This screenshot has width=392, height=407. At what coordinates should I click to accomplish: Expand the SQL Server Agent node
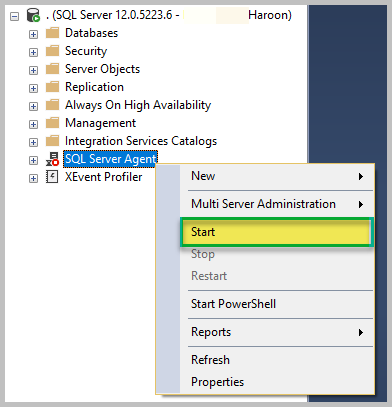[33, 160]
